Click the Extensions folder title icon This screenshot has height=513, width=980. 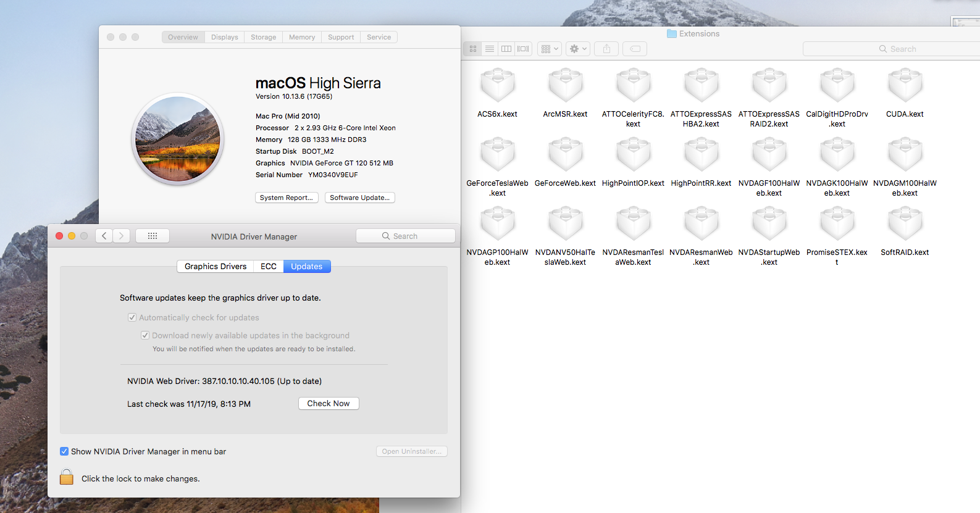pos(672,34)
